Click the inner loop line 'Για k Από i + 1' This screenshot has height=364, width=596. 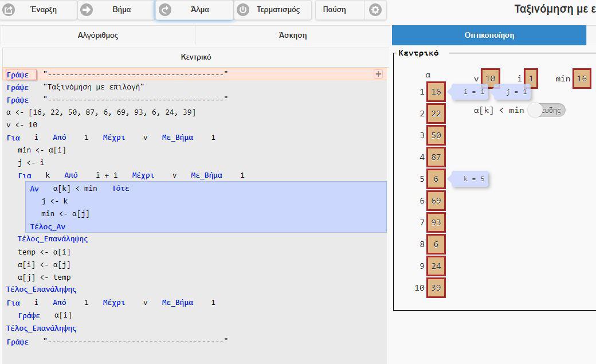click(x=131, y=175)
